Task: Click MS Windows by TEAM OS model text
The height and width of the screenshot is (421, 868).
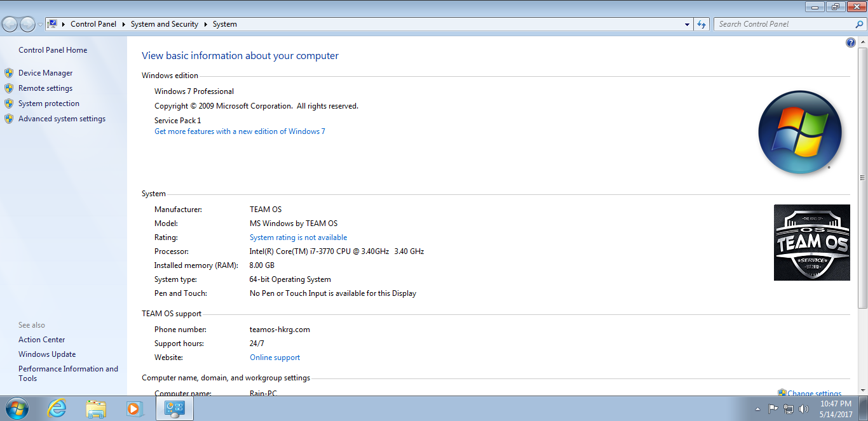Action: (x=294, y=224)
